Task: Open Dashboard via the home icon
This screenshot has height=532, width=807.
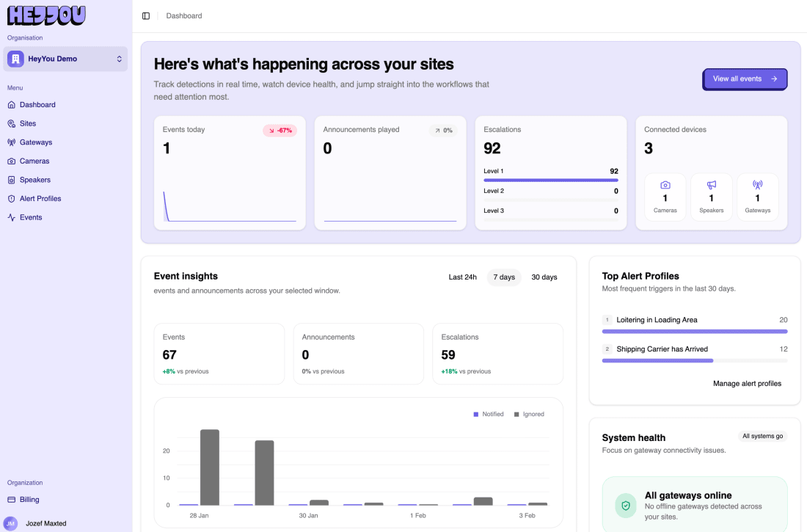Action: pos(11,104)
